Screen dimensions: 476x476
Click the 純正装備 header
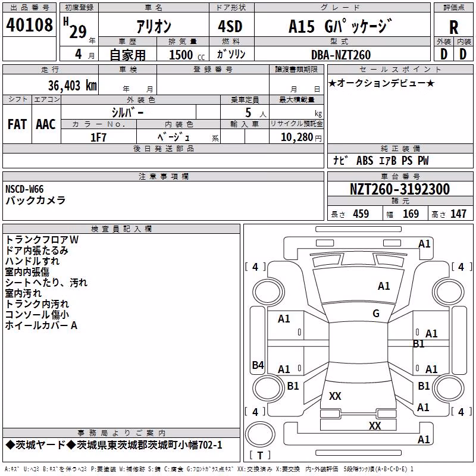[x=400, y=148]
